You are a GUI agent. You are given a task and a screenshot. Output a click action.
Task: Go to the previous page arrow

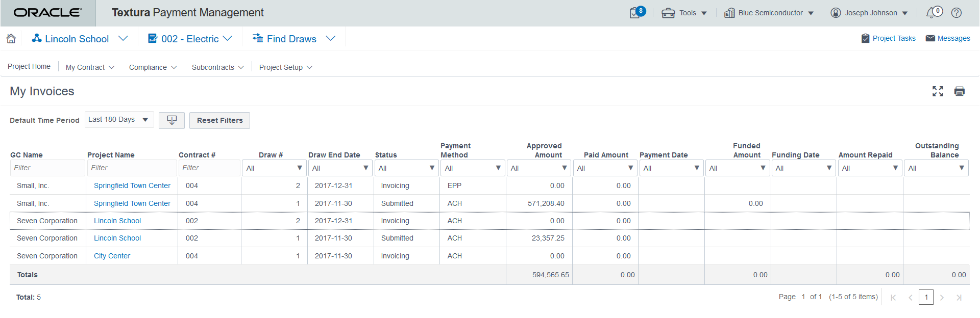pos(910,298)
